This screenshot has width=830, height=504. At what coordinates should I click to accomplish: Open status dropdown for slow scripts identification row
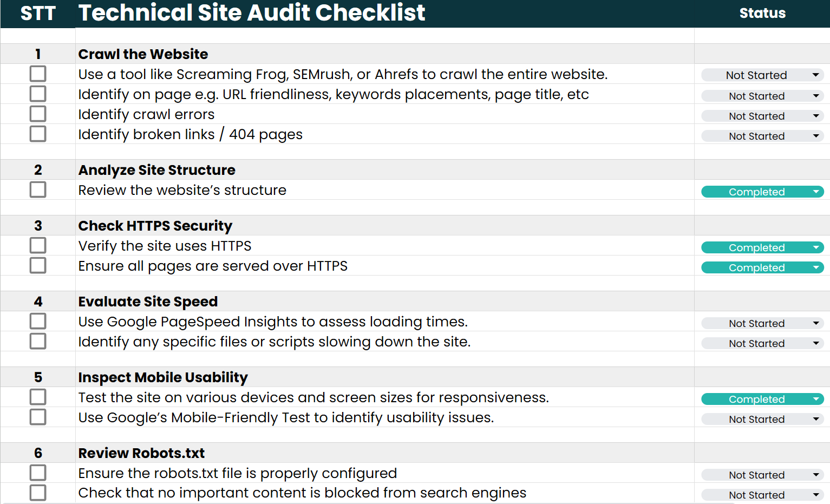point(815,343)
